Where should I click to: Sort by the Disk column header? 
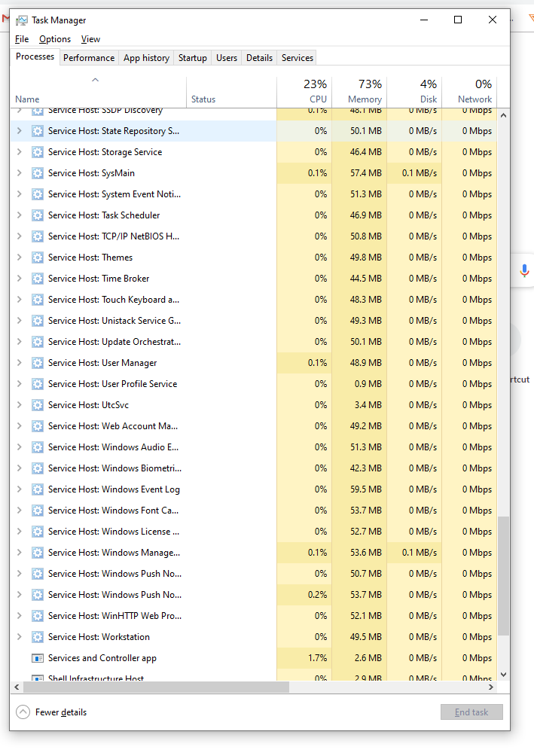pyautogui.click(x=414, y=92)
